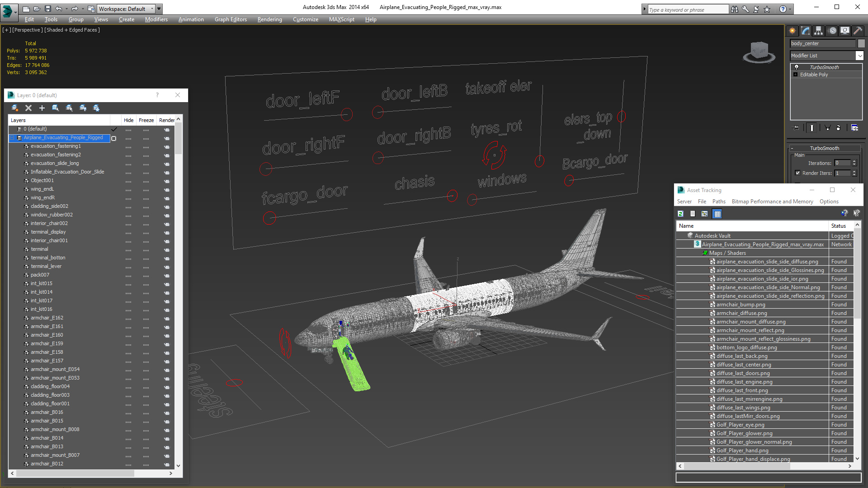Toggle Render teapot for terminal_display row
This screenshot has height=488, width=868.
(x=166, y=233)
